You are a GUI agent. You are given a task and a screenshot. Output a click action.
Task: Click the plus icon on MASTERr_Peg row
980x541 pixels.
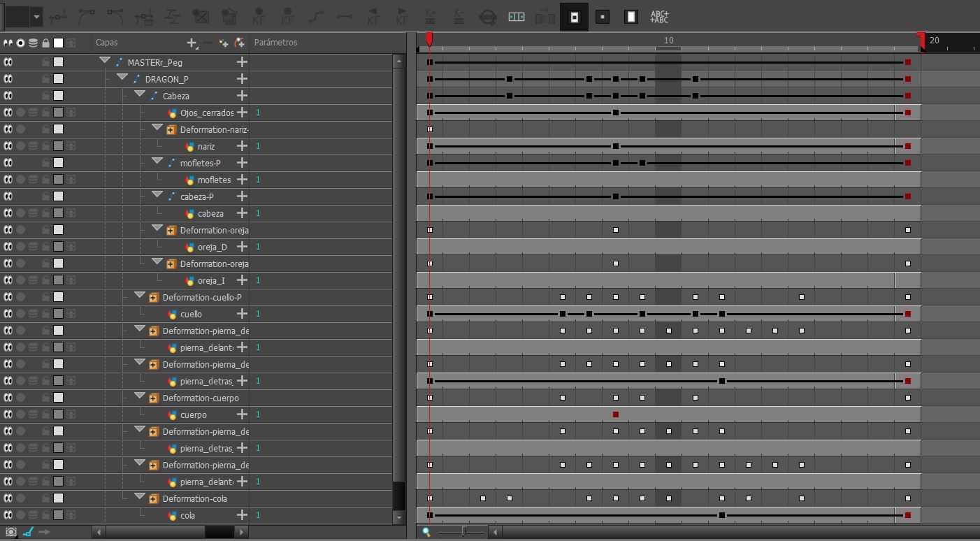242,62
